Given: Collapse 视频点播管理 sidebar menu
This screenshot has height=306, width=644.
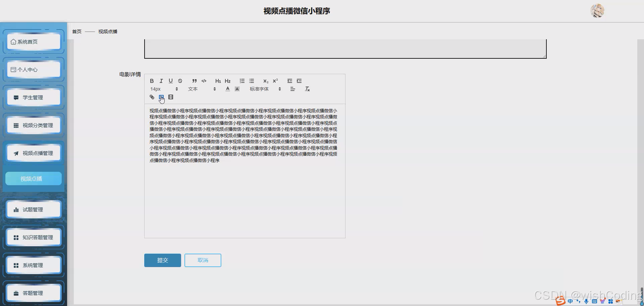Looking at the screenshot, I should tap(34, 153).
